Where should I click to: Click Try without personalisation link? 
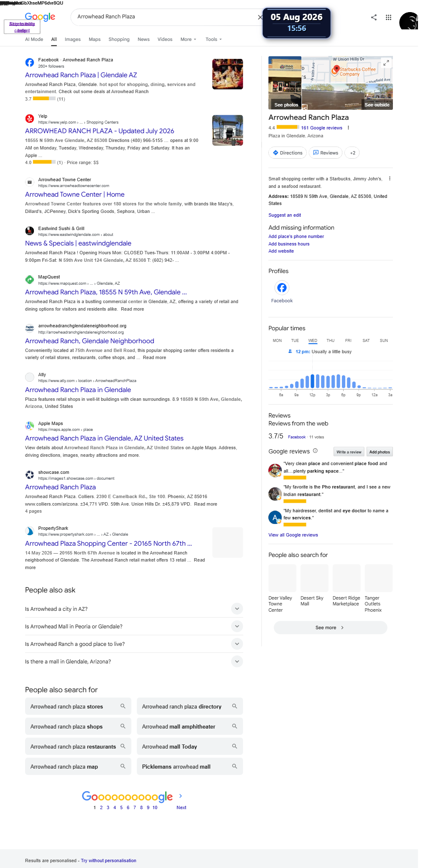pos(109,860)
